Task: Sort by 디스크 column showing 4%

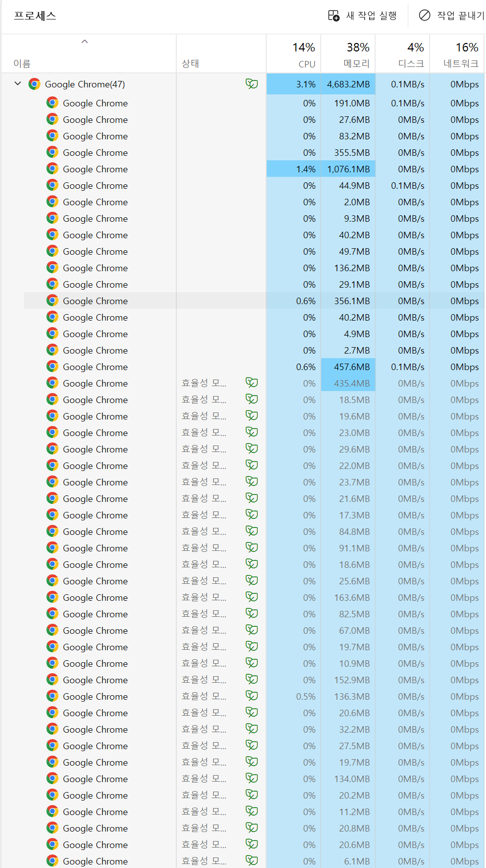Action: pyautogui.click(x=403, y=54)
